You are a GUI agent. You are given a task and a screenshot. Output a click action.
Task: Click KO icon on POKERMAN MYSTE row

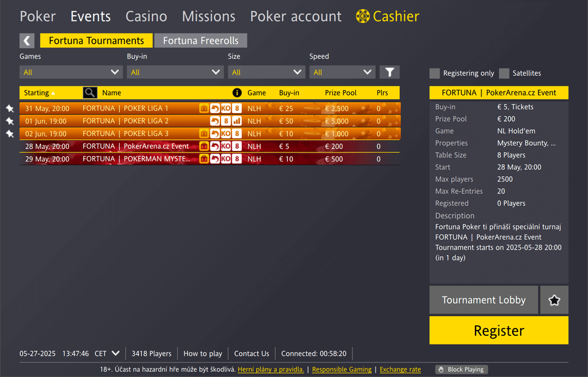coord(226,159)
